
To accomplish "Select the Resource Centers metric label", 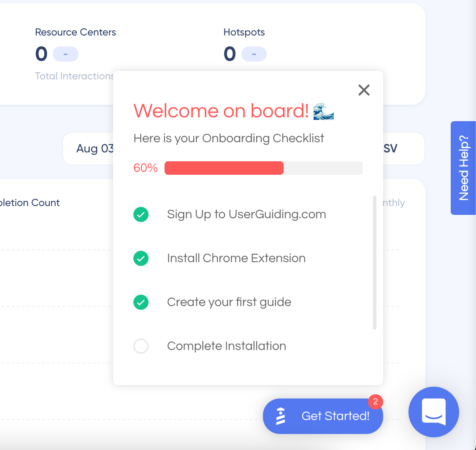I will 76,32.
